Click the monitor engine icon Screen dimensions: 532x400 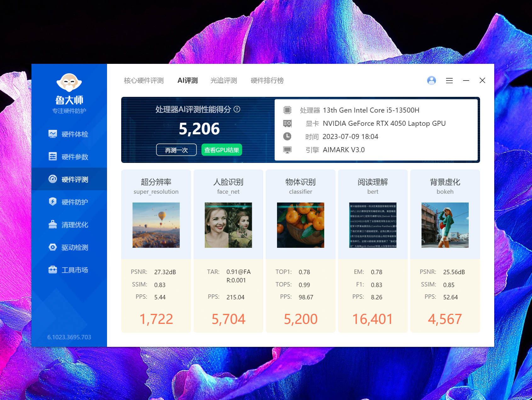point(287,150)
